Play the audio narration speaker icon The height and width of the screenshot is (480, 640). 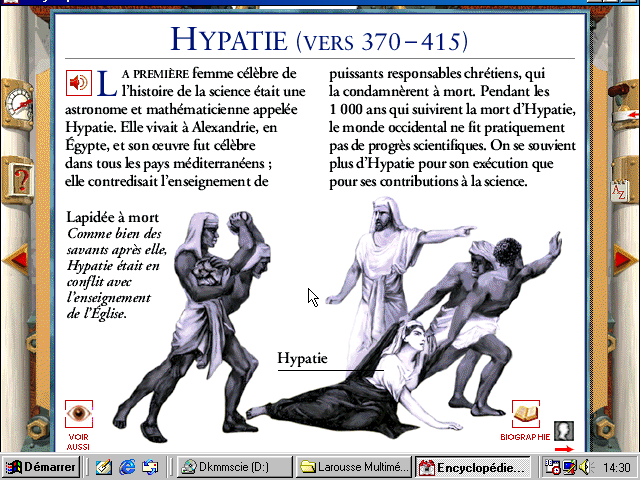point(79,83)
